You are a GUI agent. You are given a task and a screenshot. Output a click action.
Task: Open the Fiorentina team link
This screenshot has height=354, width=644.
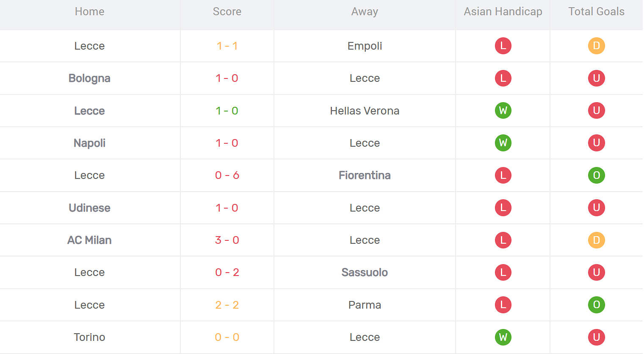[365, 175]
